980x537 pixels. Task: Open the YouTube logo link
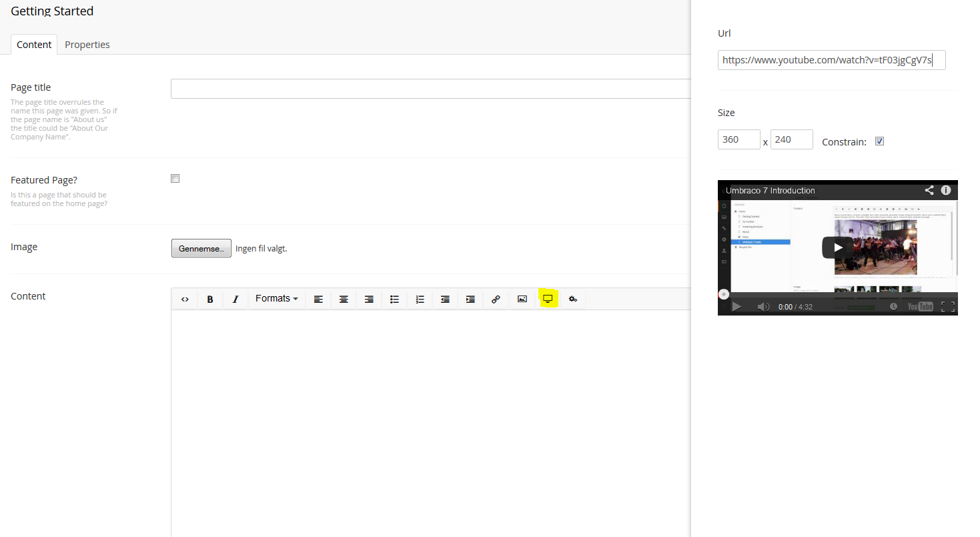point(921,307)
